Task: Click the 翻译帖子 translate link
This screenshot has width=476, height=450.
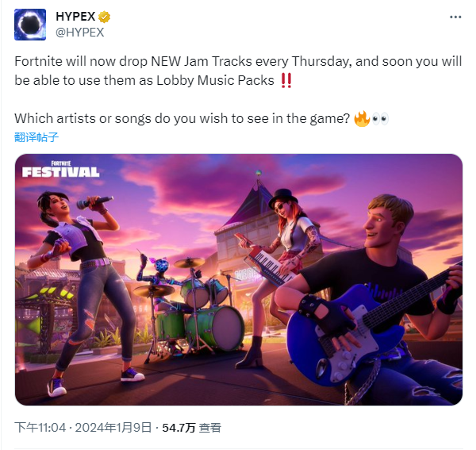Action: (36, 137)
